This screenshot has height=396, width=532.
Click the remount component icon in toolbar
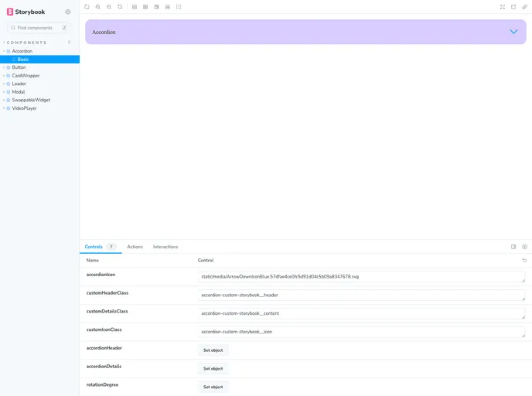pos(87,7)
